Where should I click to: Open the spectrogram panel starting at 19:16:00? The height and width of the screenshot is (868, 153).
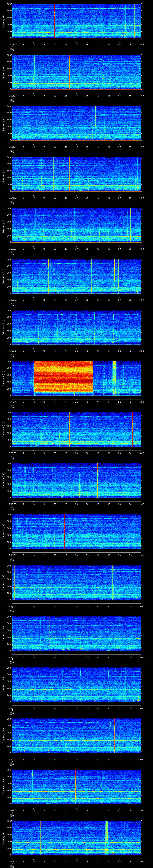pos(76,786)
